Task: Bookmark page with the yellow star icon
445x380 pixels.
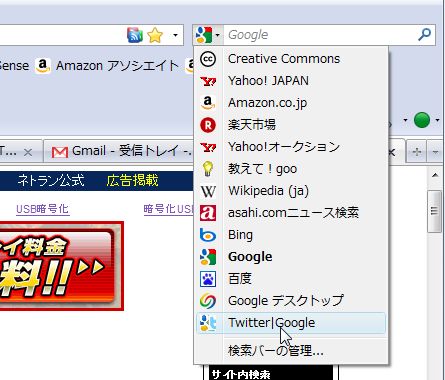Action: coord(155,35)
